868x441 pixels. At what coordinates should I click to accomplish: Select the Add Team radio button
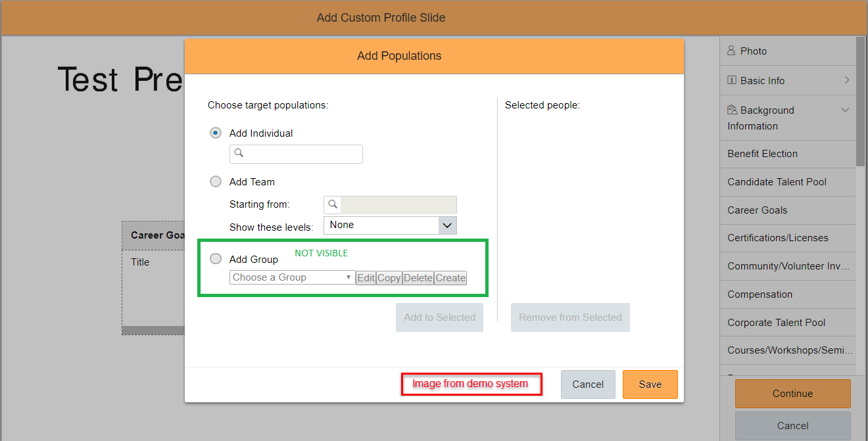click(x=216, y=181)
